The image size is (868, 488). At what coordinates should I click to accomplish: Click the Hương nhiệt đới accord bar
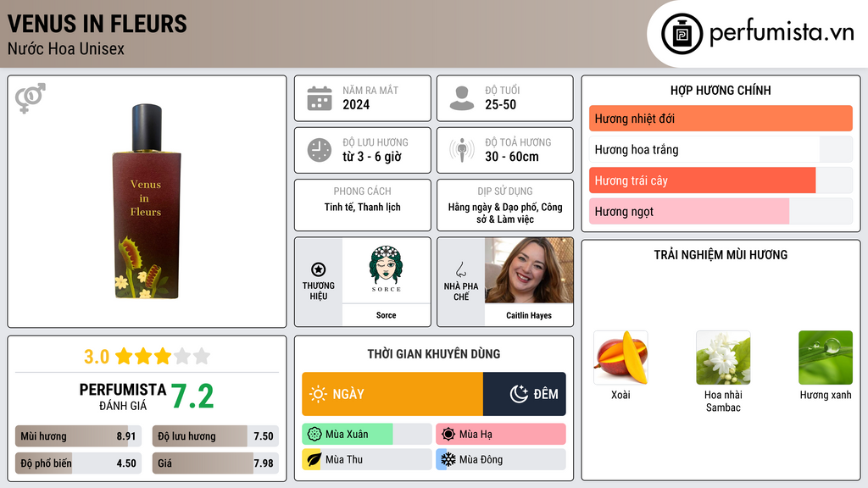721,119
